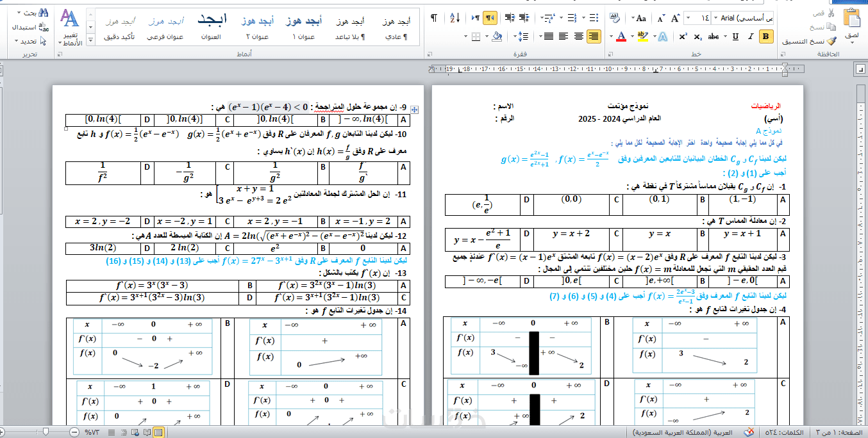Toggle Show/Hide paragraph marks ¶

pyautogui.click(x=434, y=18)
